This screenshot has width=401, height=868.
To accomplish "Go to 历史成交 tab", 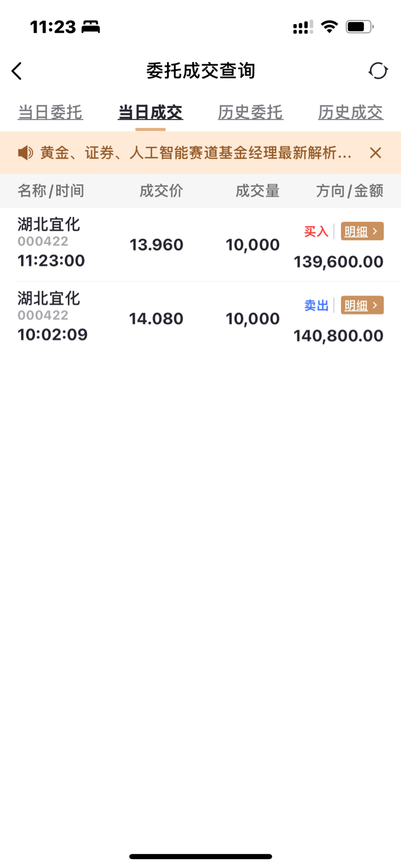I will pos(350,112).
